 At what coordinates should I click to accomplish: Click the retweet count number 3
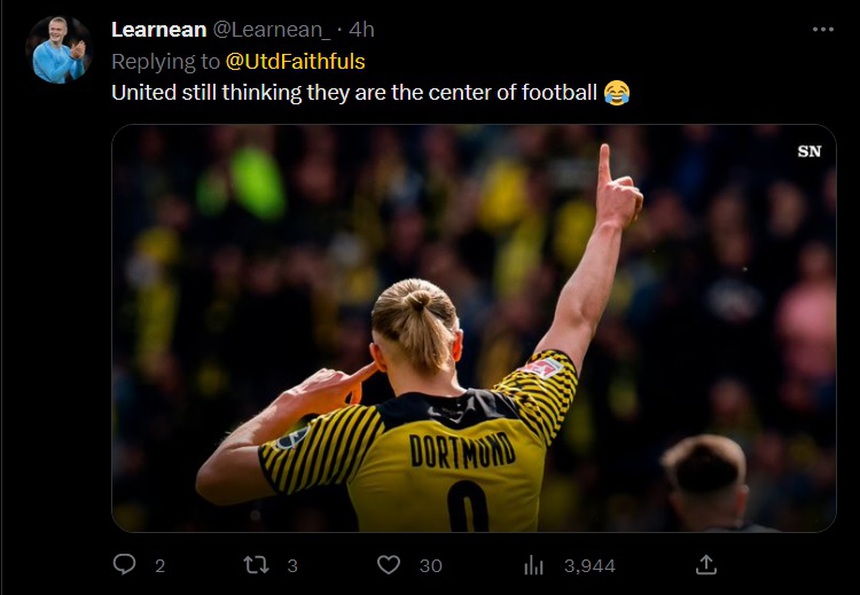pos(292,566)
